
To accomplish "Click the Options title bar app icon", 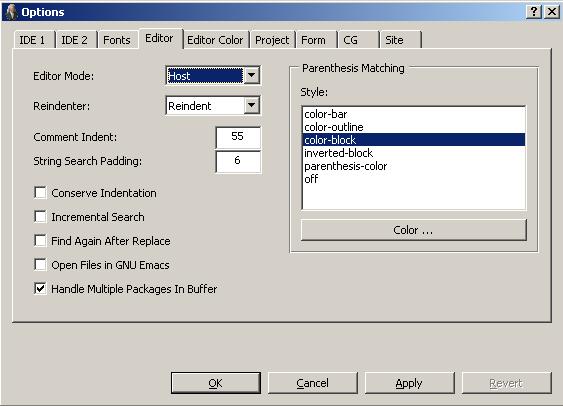I will pyautogui.click(x=11, y=12).
